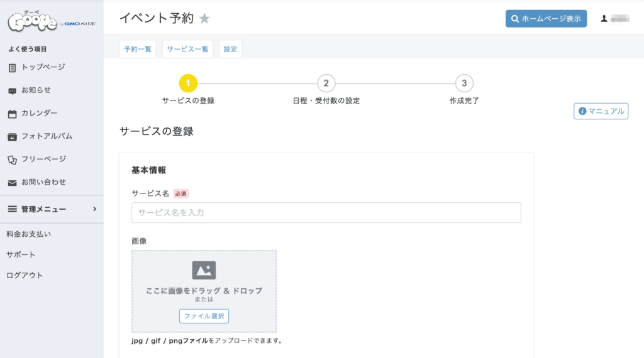Click the jpg / gif / png upload note
The height and width of the screenshot is (358, 644).
[206, 340]
